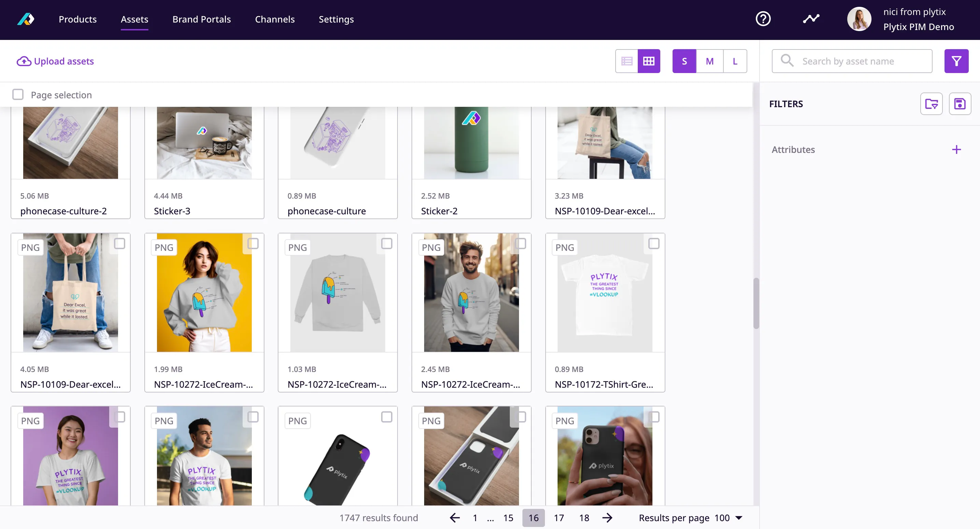Click the Sticker-3 file name
The width and height of the screenshot is (980, 529).
(x=172, y=211)
